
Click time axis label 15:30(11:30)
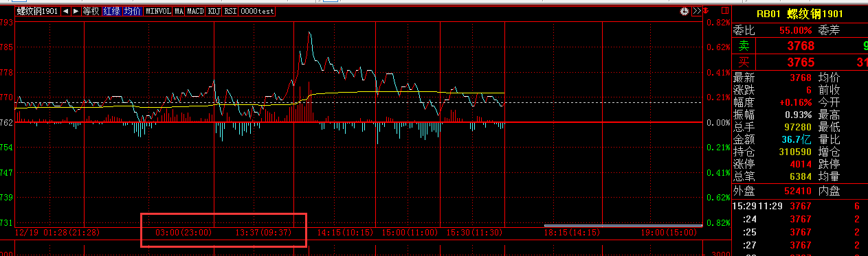tap(474, 233)
